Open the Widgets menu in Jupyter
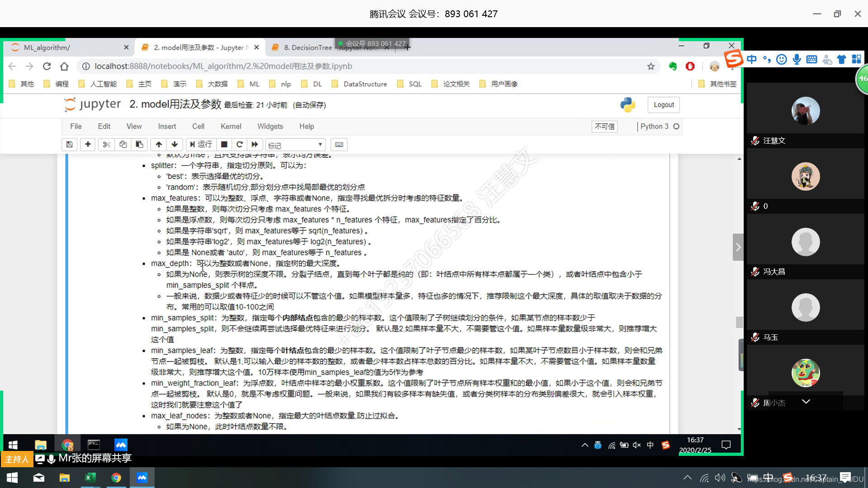 point(270,127)
